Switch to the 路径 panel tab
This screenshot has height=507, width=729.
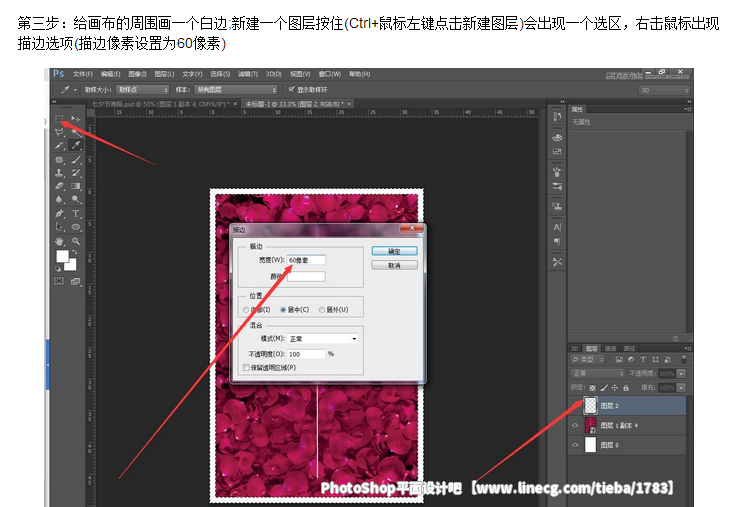629,348
